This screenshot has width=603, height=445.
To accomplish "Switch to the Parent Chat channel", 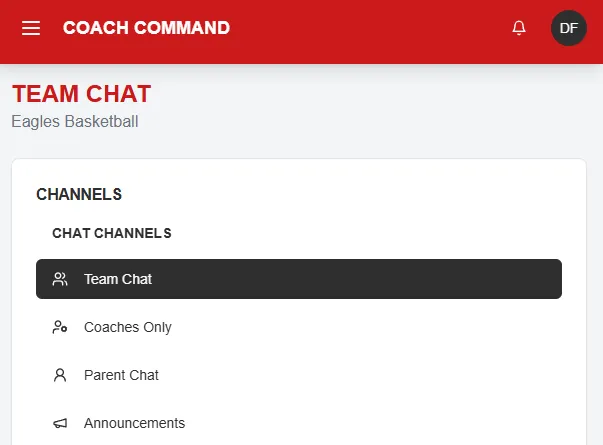I will pos(121,375).
